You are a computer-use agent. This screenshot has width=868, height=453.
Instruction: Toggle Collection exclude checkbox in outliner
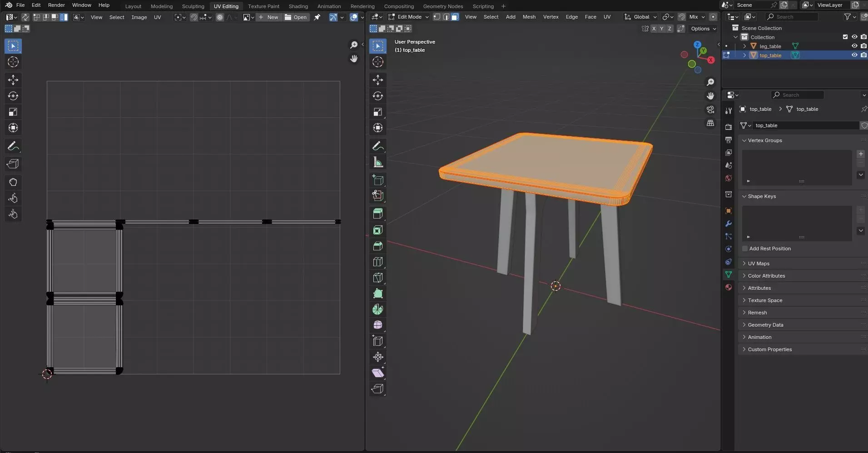(845, 37)
